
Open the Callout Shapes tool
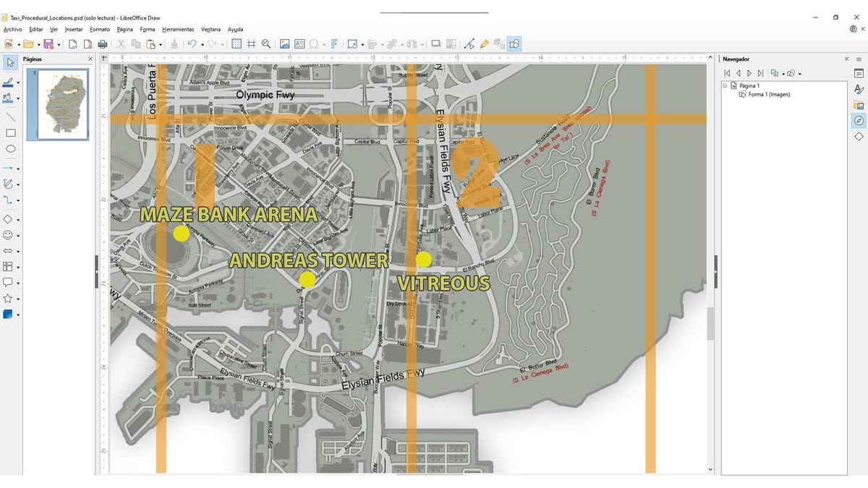tap(10, 282)
